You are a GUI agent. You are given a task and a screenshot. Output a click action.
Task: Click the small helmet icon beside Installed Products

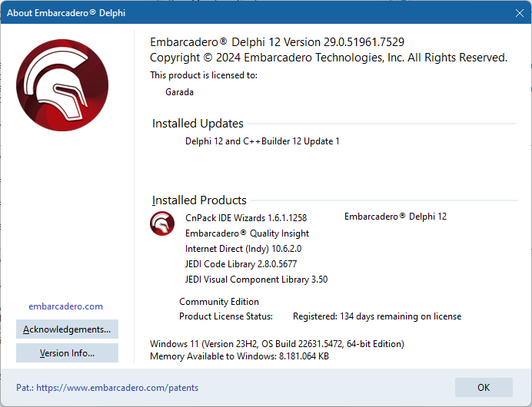coord(162,223)
